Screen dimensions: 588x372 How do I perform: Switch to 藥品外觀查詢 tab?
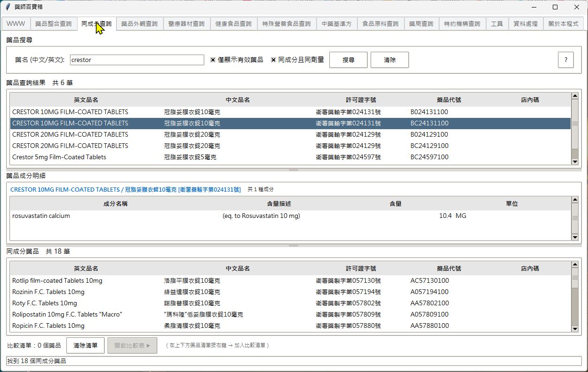(x=139, y=23)
